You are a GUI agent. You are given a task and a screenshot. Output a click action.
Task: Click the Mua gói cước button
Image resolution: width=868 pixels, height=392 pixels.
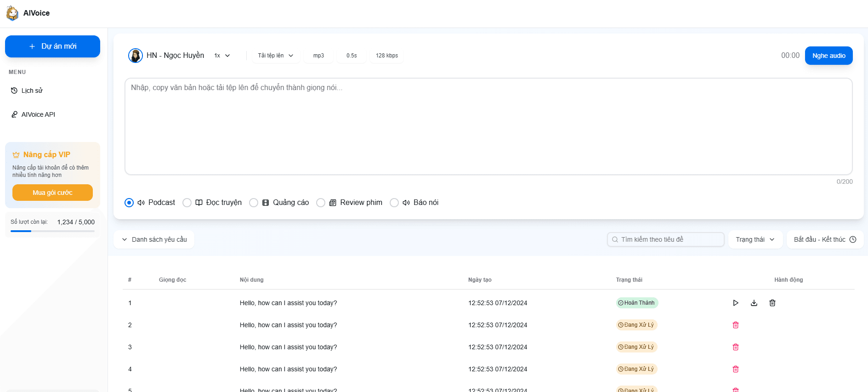tap(52, 193)
